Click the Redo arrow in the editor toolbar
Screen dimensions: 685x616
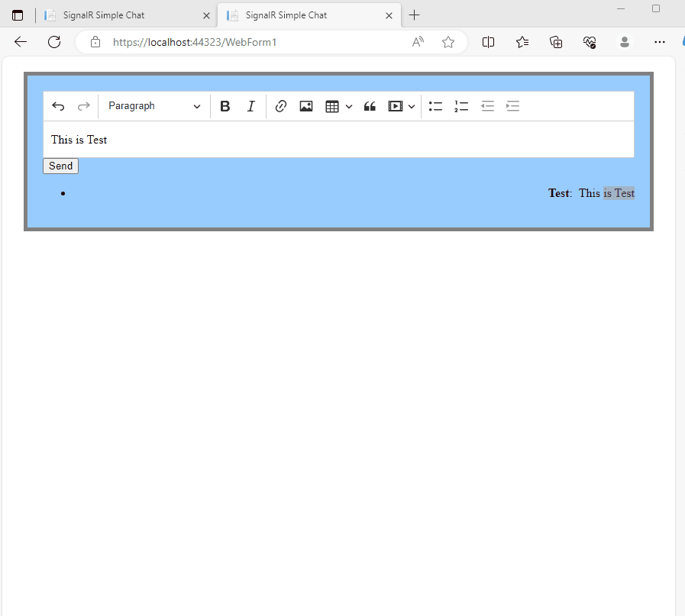coord(83,106)
